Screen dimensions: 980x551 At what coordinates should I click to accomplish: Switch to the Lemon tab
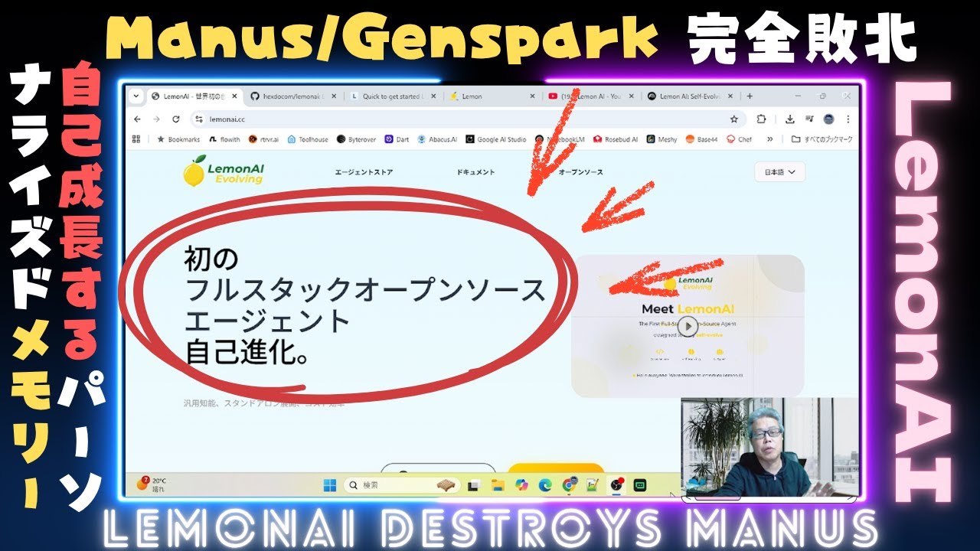492,96
